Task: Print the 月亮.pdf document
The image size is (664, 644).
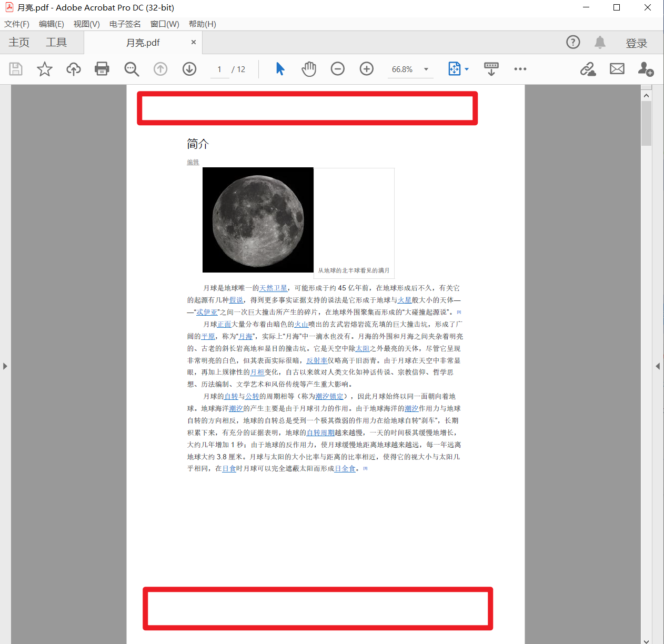Action: pyautogui.click(x=102, y=69)
